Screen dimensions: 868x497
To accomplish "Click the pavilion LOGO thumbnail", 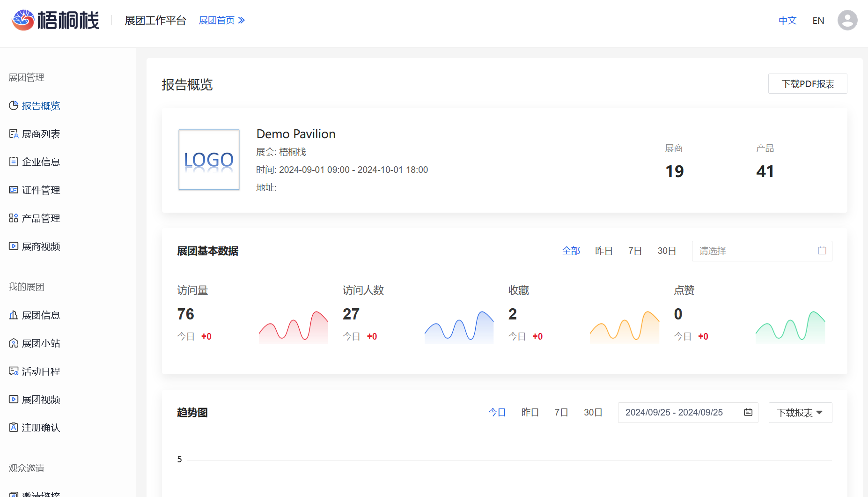I will click(x=209, y=160).
